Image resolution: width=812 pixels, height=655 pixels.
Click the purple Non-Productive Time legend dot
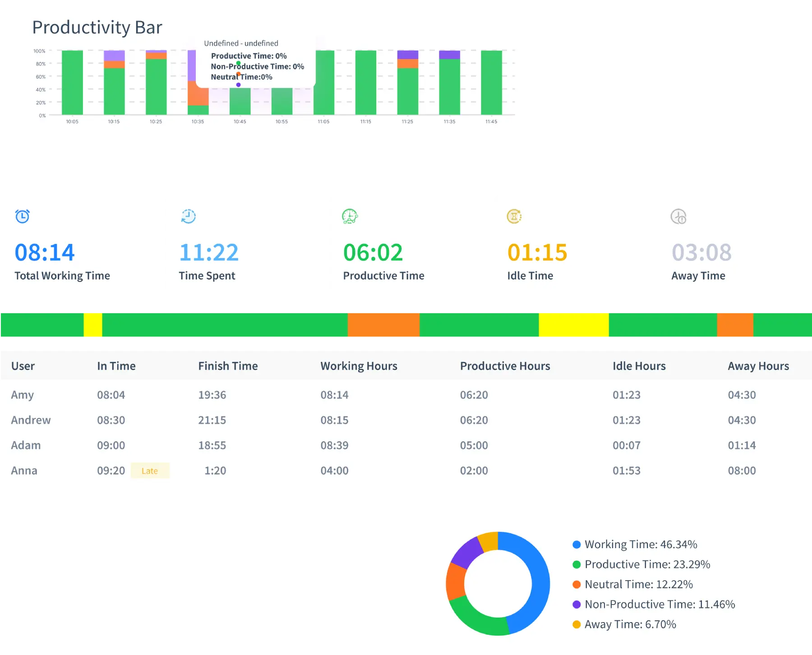pyautogui.click(x=576, y=604)
